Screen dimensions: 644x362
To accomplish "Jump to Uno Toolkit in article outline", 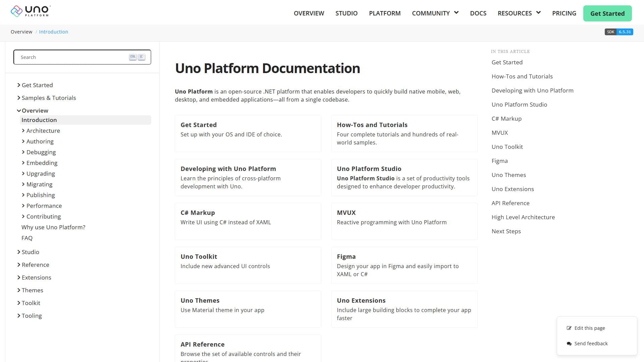I will pos(507,147).
